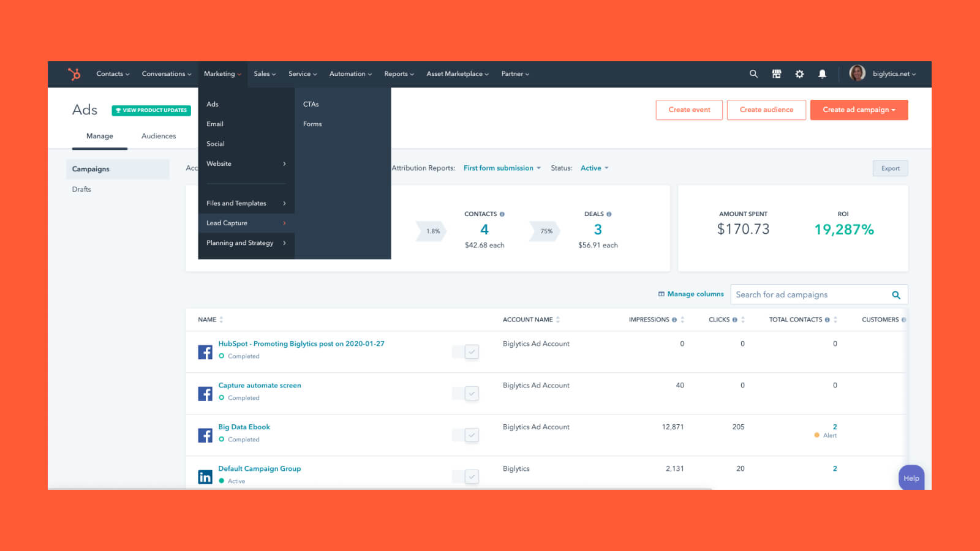Open the Big Data Ebook campaign link
The image size is (980, 551).
(x=244, y=427)
